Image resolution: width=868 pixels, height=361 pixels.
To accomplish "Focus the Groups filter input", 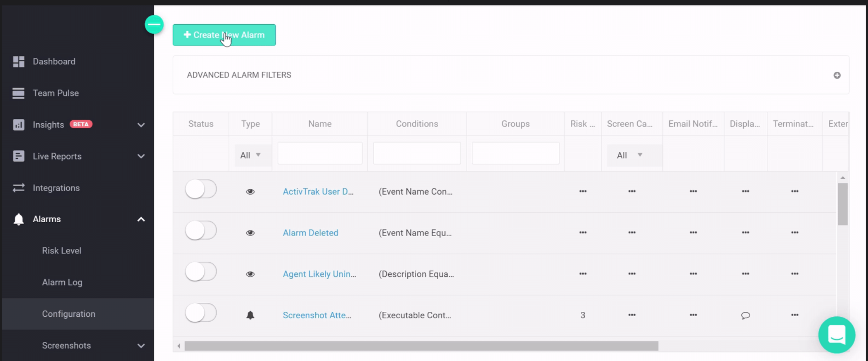I will 516,153.
